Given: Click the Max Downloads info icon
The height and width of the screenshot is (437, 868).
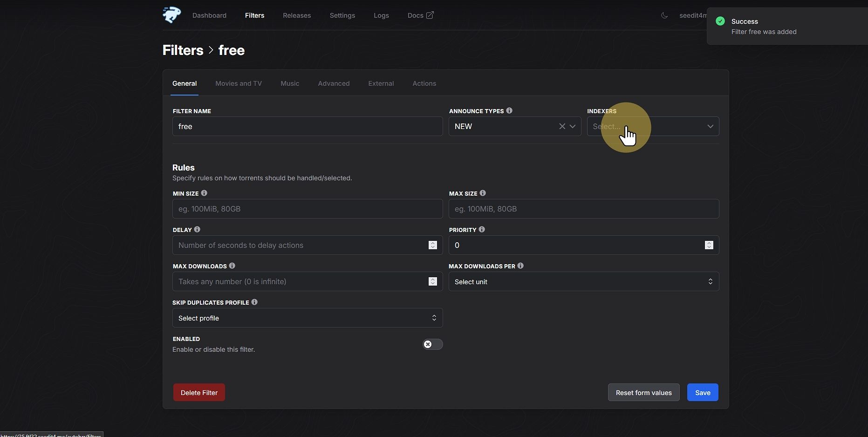Looking at the screenshot, I should click(232, 266).
